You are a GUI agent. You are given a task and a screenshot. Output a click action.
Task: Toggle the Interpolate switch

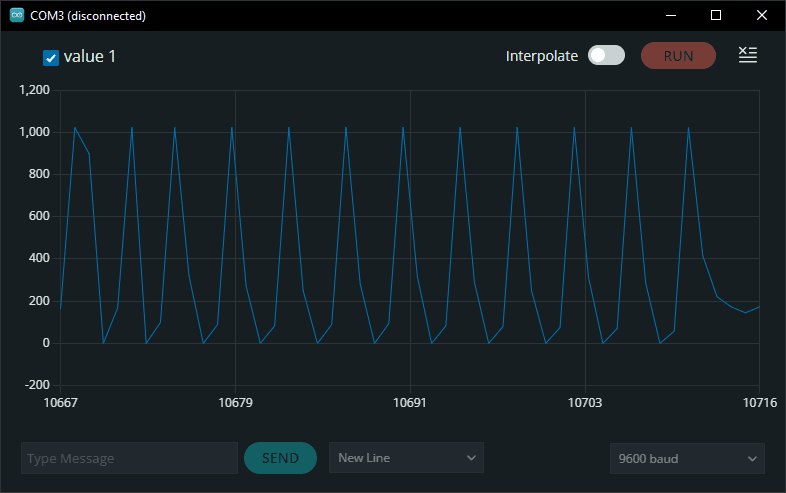pos(606,56)
